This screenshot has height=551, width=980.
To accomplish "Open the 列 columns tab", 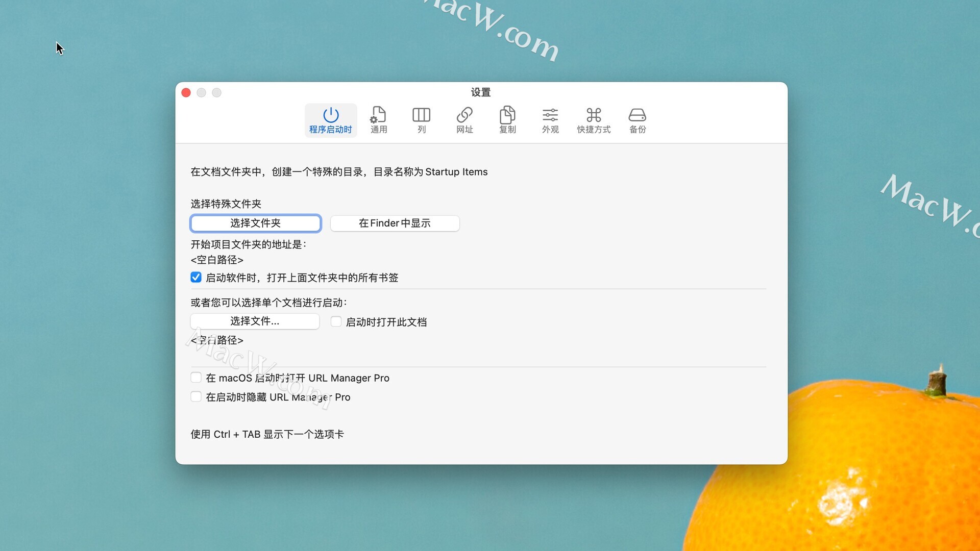I will [421, 120].
